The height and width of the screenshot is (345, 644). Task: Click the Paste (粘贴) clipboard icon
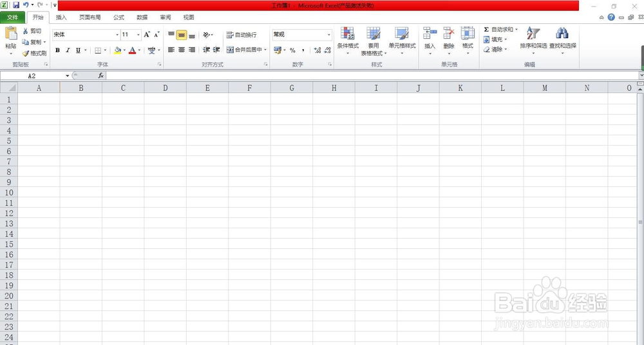coord(11,34)
